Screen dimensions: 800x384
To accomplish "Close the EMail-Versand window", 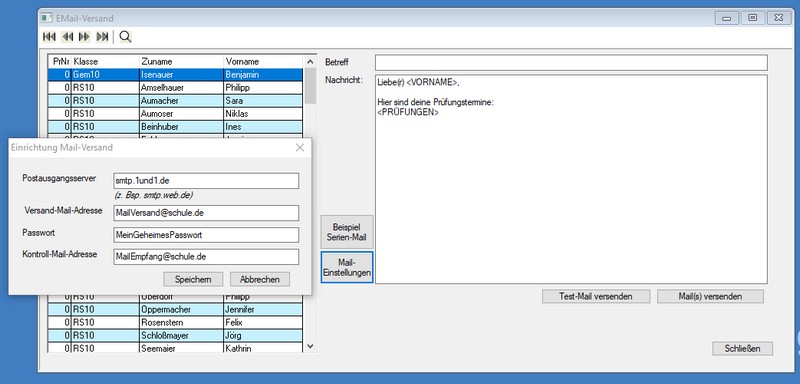I will pos(779,18).
